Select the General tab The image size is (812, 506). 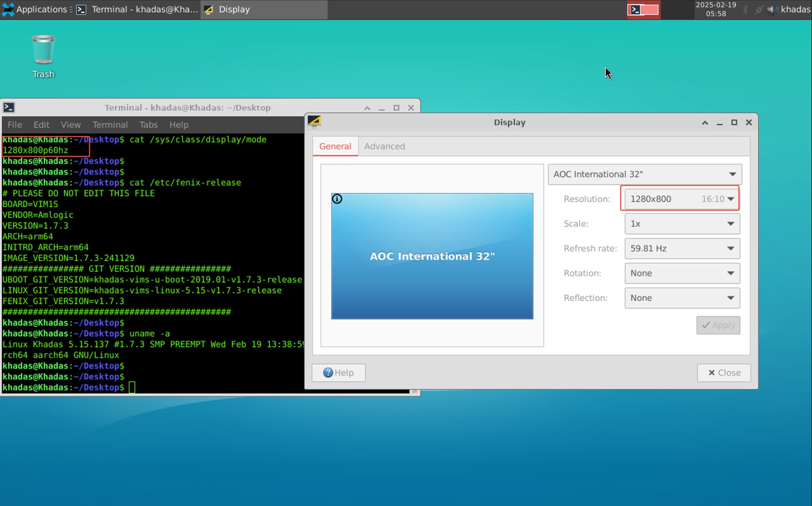coord(335,146)
